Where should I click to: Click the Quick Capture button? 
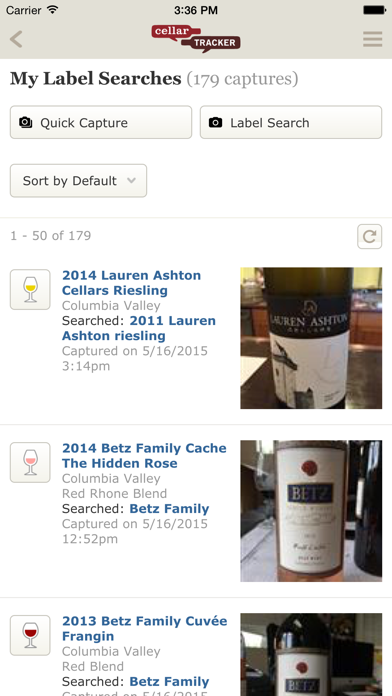[101, 122]
